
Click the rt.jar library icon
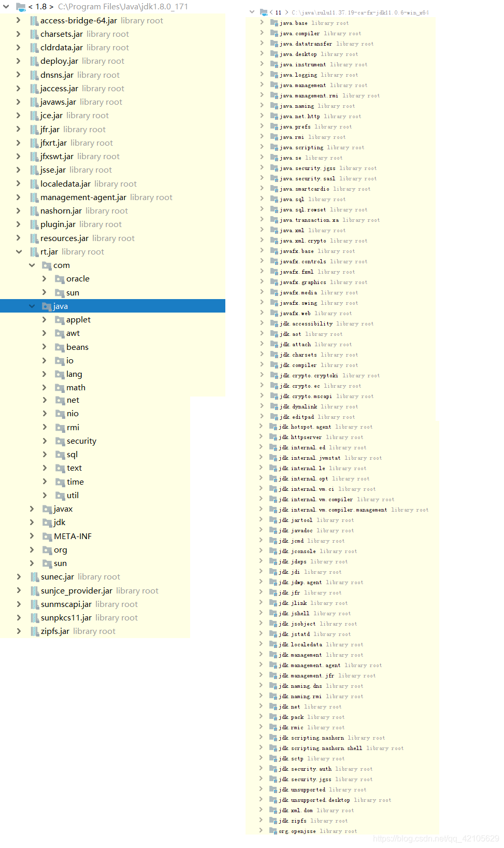[x=35, y=252]
